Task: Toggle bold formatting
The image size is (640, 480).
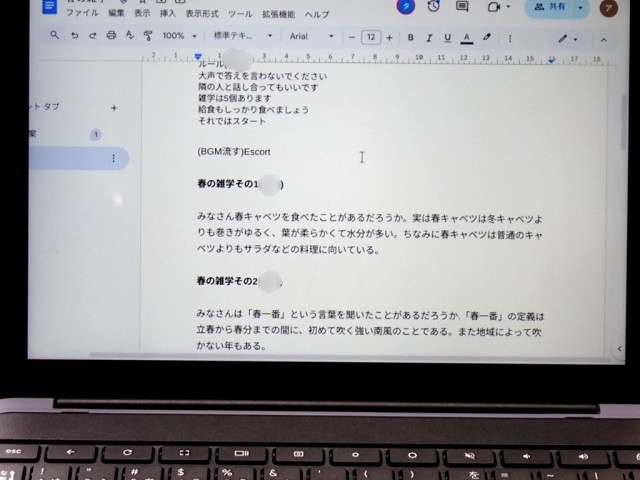Action: tap(410, 37)
